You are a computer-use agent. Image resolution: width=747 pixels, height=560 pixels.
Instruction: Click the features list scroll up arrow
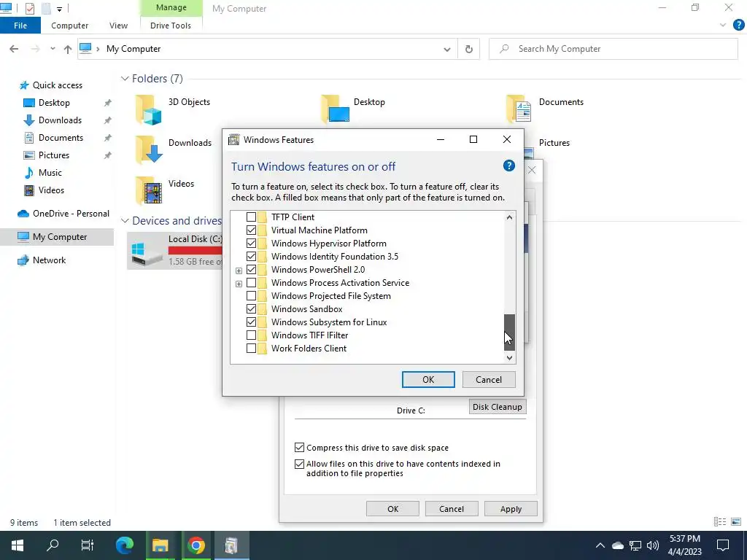point(509,217)
